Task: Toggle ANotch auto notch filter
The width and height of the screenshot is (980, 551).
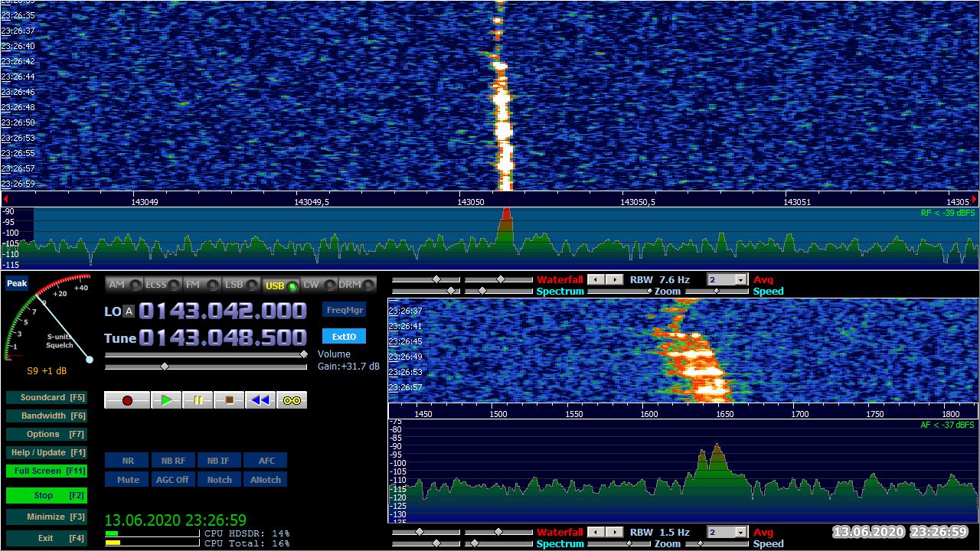Action: pyautogui.click(x=266, y=480)
